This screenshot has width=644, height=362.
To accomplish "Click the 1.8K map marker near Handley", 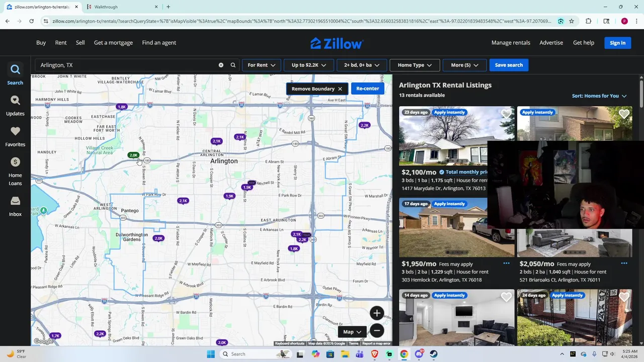I will pos(122,107).
